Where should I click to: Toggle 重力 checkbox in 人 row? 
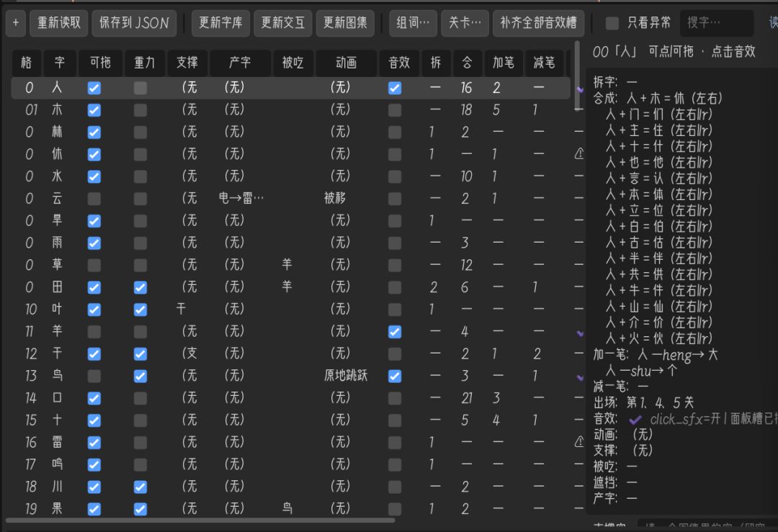point(140,89)
